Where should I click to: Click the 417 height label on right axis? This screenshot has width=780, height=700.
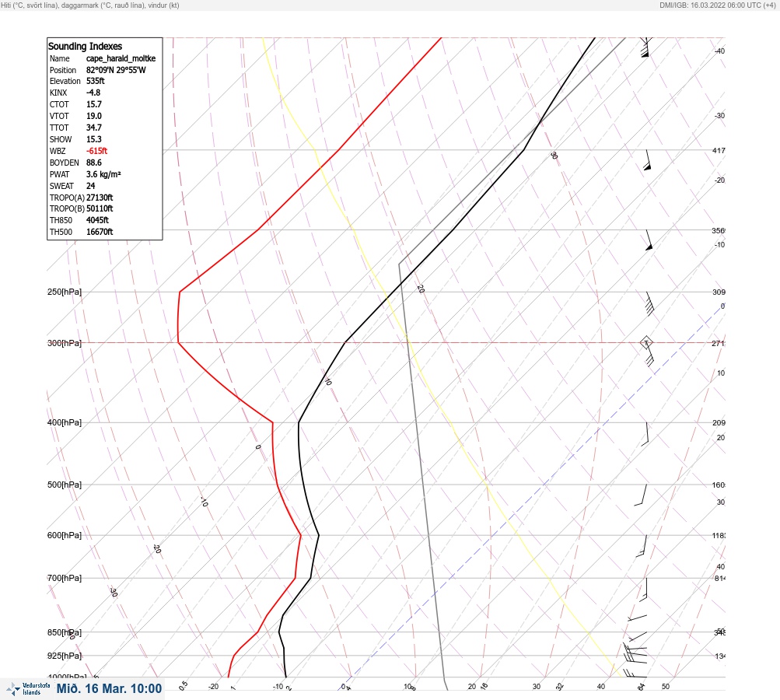pos(719,150)
